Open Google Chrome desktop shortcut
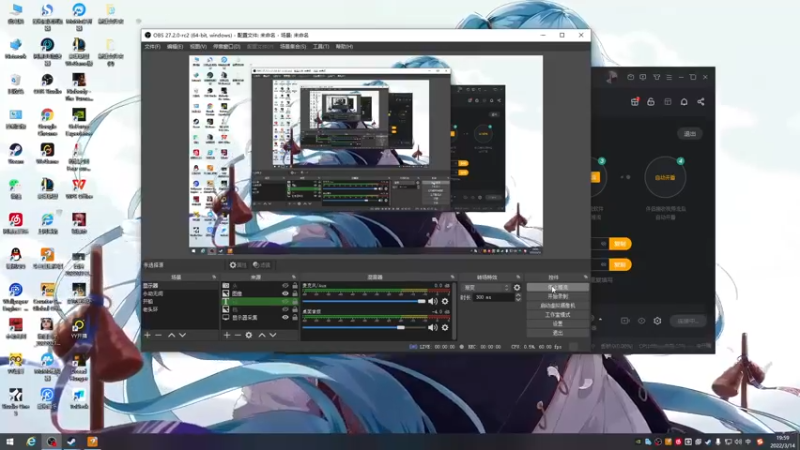Image resolution: width=800 pixels, height=450 pixels. (x=47, y=122)
